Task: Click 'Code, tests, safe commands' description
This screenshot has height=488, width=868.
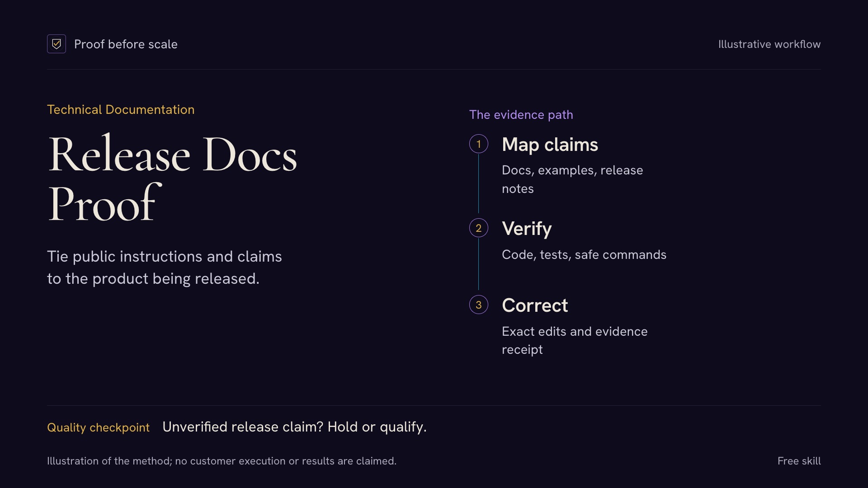Action: [584, 255]
